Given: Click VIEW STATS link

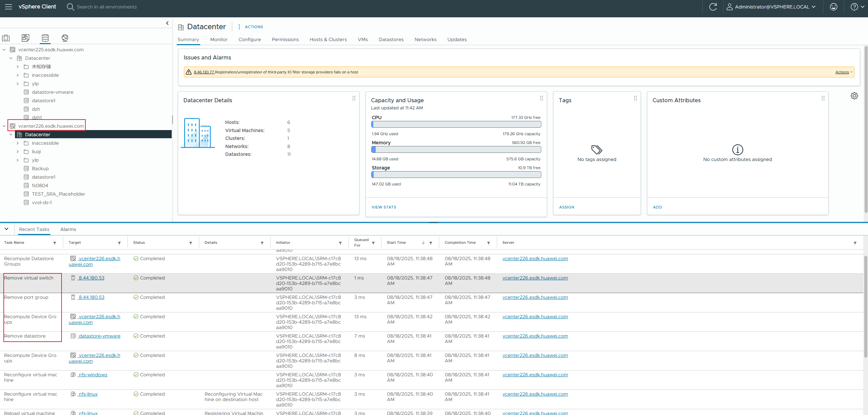Looking at the screenshot, I should 384,207.
